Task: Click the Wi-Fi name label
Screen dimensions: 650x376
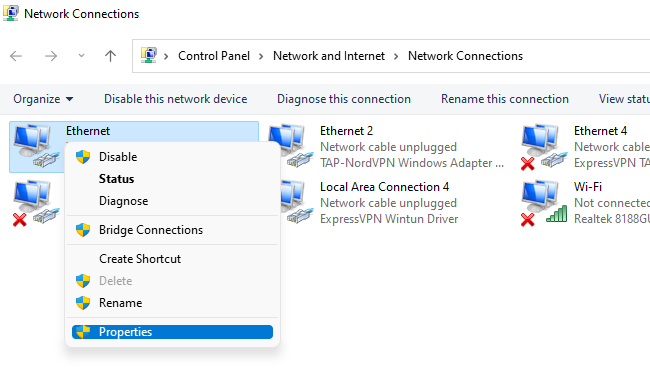Action: pos(588,187)
